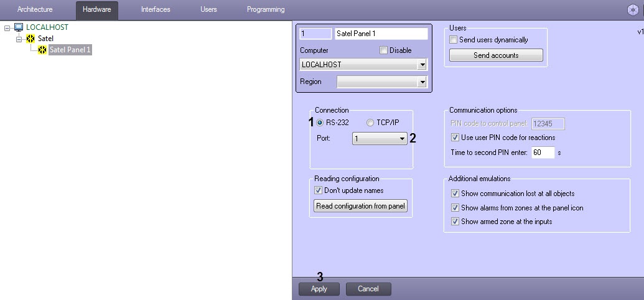Click the PIN code to control panel field
This screenshot has width=644, height=300.
point(548,124)
